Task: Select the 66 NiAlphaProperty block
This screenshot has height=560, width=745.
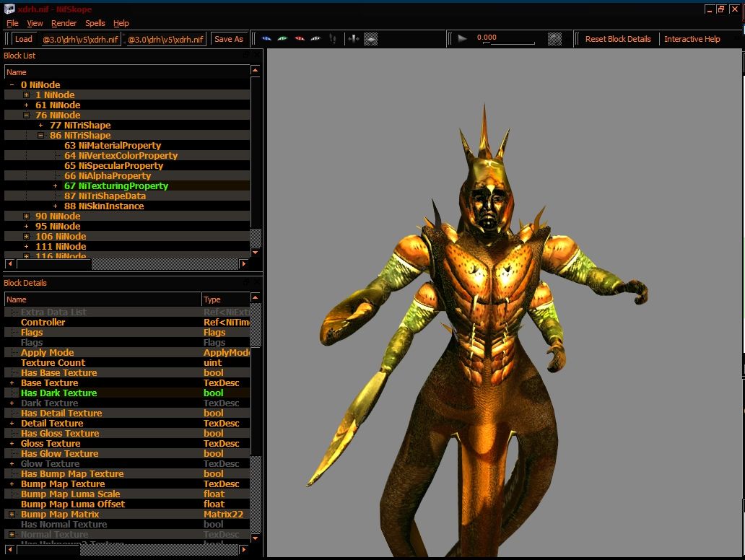Action: coord(108,176)
